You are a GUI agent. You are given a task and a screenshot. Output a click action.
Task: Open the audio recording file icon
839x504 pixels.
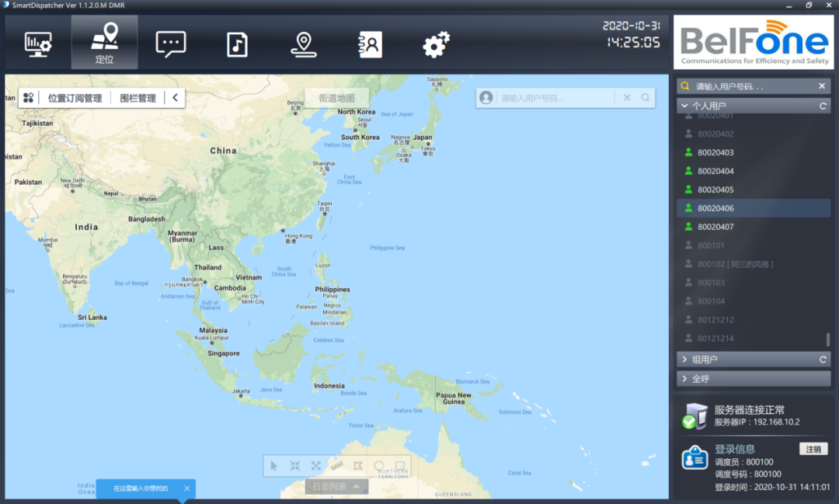(237, 44)
